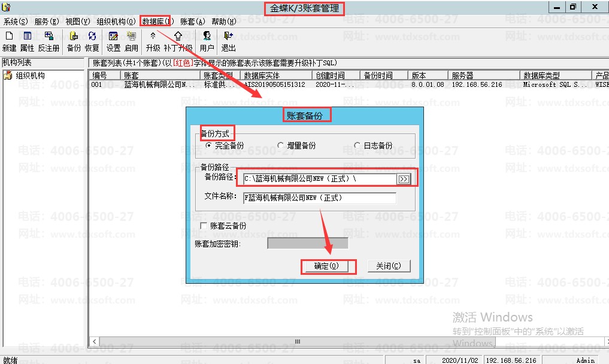
Task: Minimize the 金蝶K/3账套管理 window
Action: coord(557,7)
